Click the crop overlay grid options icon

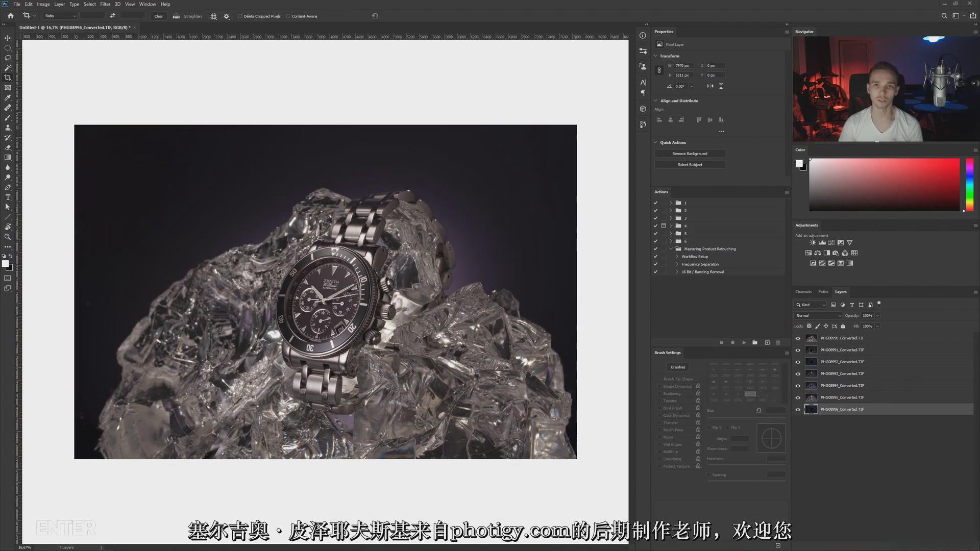coord(213,16)
